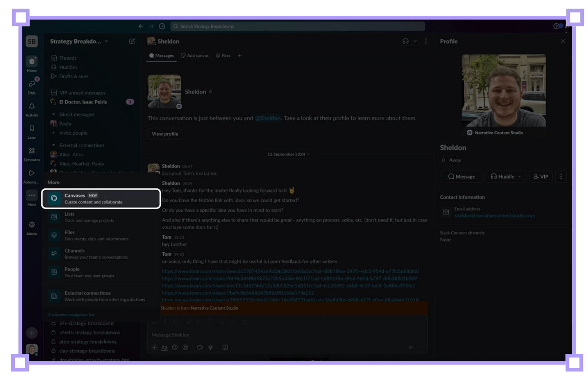Switch to the Messages tab

(x=161, y=55)
